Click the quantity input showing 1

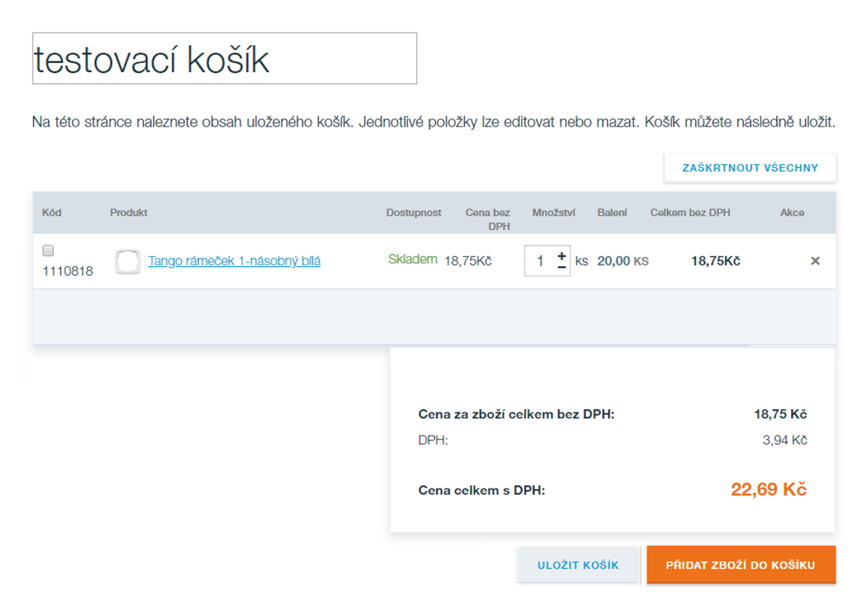(539, 261)
